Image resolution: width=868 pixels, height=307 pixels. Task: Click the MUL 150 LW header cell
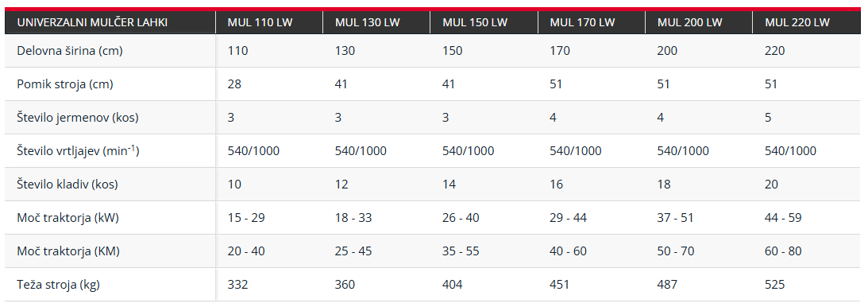click(484, 23)
